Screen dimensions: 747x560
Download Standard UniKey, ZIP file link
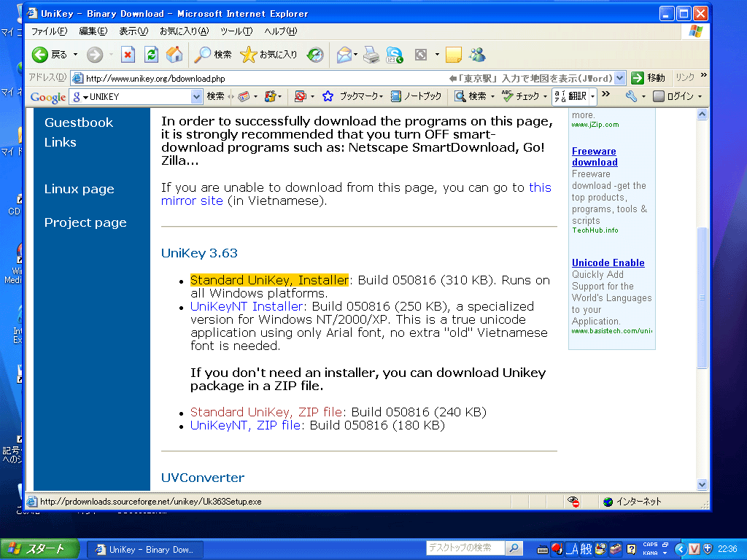click(266, 412)
